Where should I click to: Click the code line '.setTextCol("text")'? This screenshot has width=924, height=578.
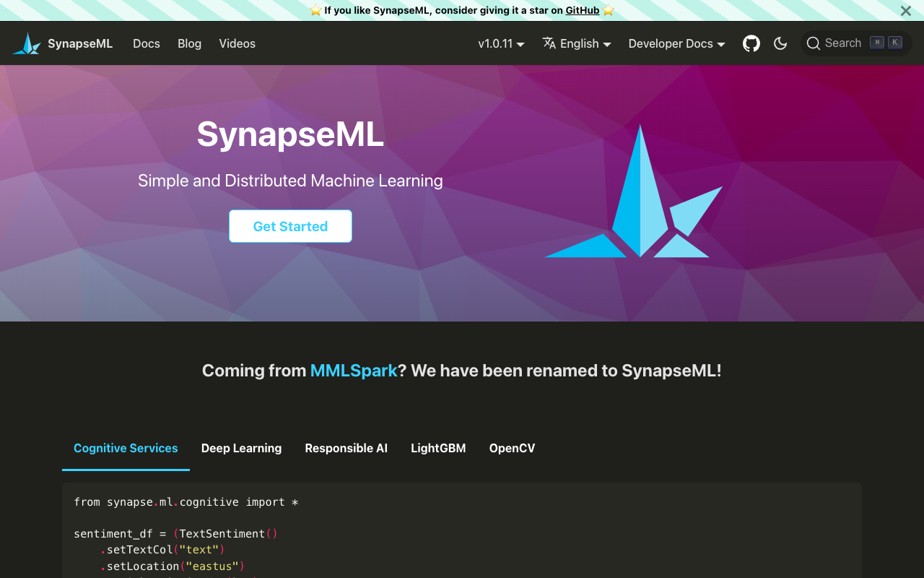click(x=162, y=550)
